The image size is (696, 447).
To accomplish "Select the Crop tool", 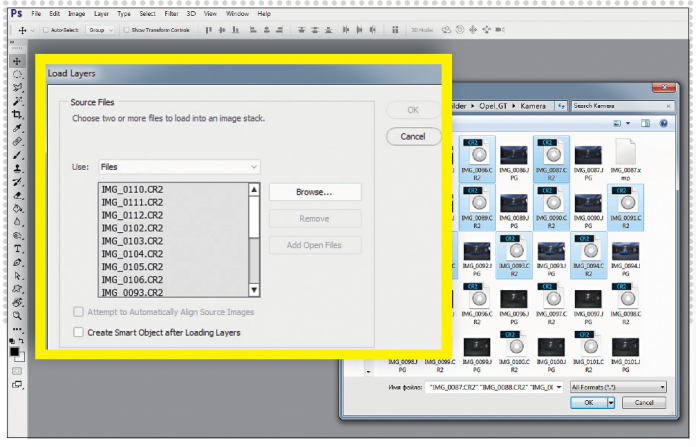I will pyautogui.click(x=18, y=115).
